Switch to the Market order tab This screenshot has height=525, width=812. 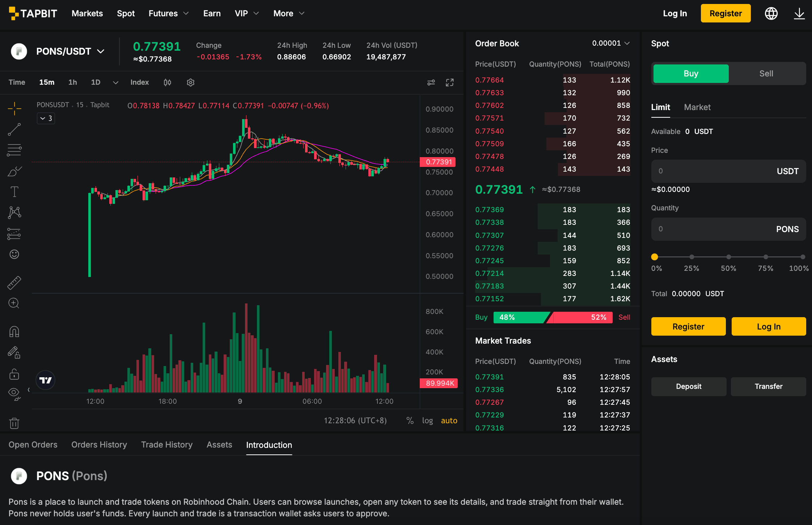(697, 107)
